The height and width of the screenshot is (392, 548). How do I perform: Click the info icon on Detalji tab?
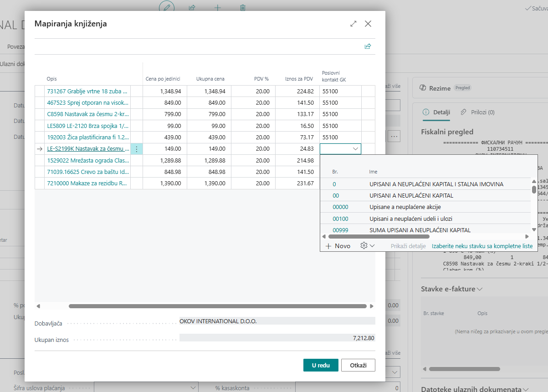click(x=426, y=112)
